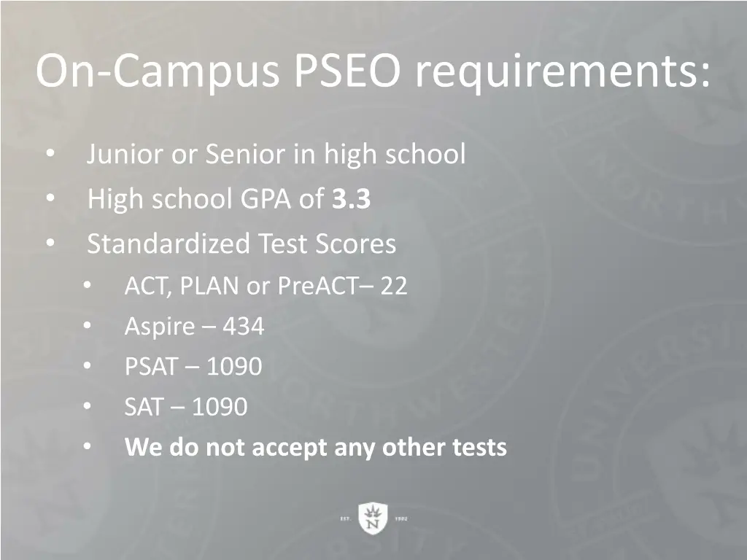Click the "EST." text beside the logo
This screenshot has height=560, width=747.
tap(346, 519)
